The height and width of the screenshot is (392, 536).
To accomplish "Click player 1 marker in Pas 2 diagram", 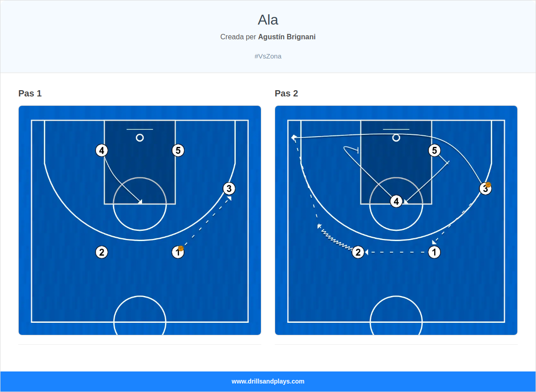I will 434,252.
